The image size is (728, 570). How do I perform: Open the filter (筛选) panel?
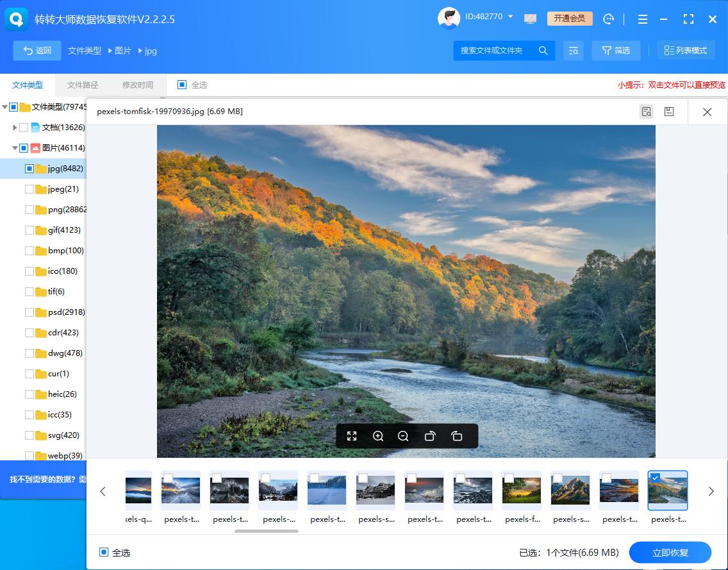616,50
